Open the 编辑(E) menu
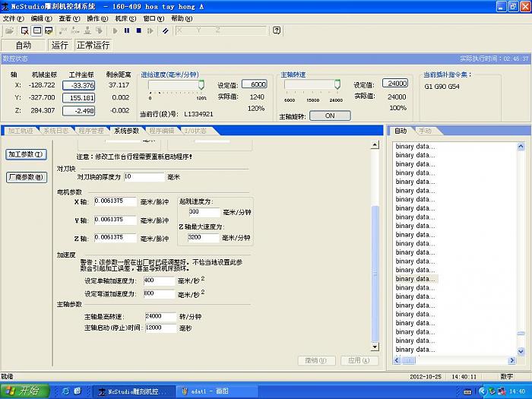532x399 pixels. (x=41, y=19)
